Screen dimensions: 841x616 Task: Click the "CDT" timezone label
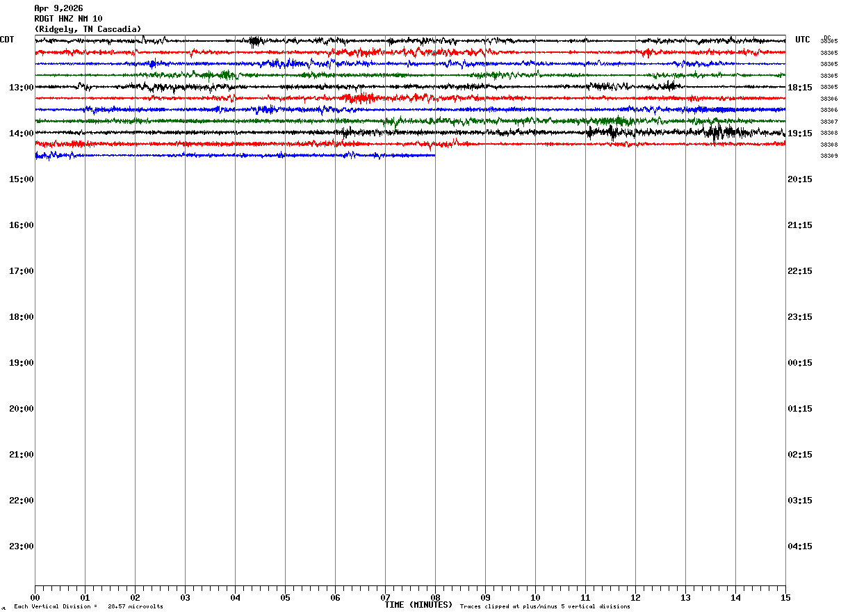point(7,40)
